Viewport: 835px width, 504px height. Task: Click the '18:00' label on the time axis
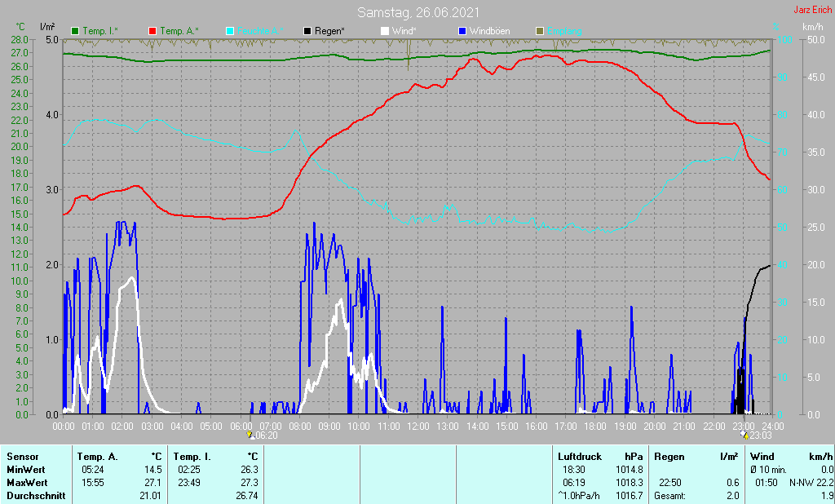(x=595, y=427)
